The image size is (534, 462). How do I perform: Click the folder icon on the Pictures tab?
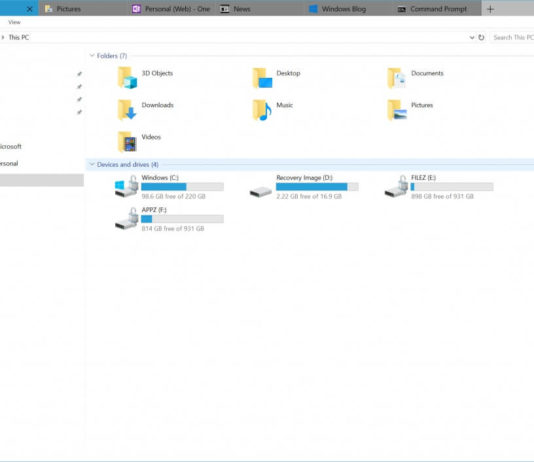click(x=48, y=9)
